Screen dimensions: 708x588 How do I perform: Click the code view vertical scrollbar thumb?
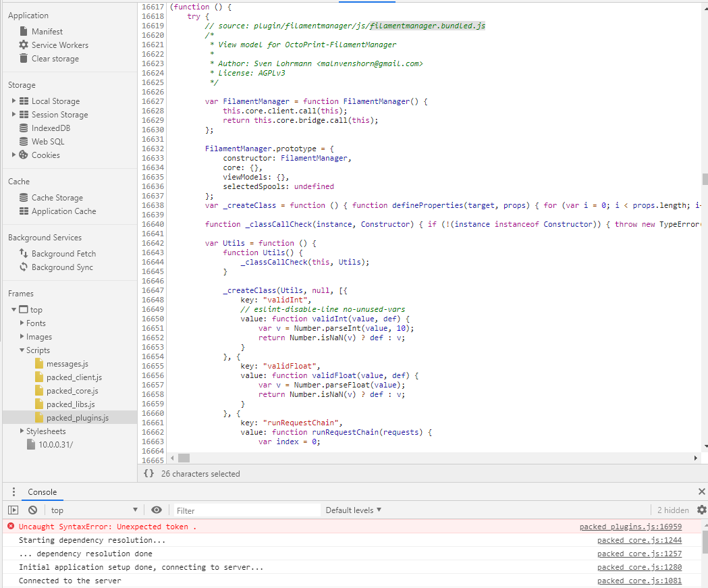click(x=705, y=179)
